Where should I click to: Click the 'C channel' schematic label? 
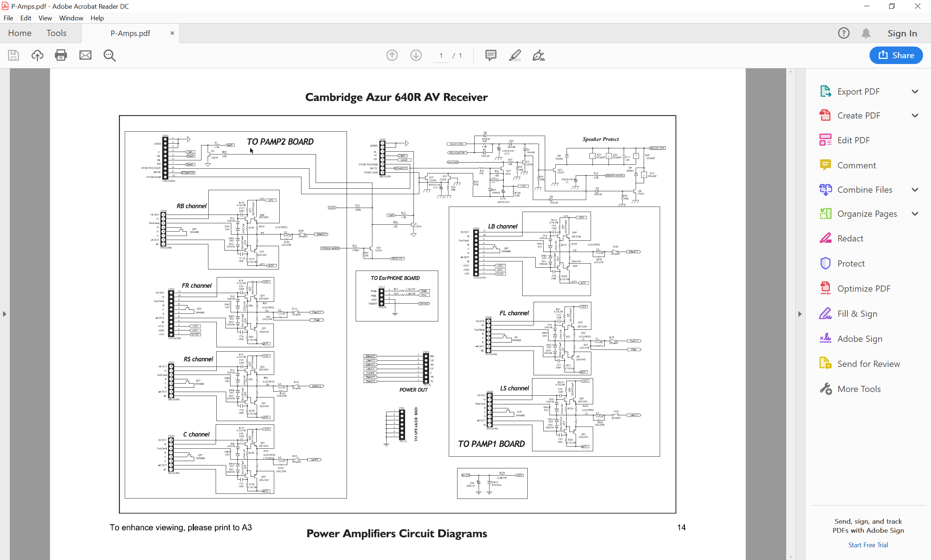coord(196,435)
